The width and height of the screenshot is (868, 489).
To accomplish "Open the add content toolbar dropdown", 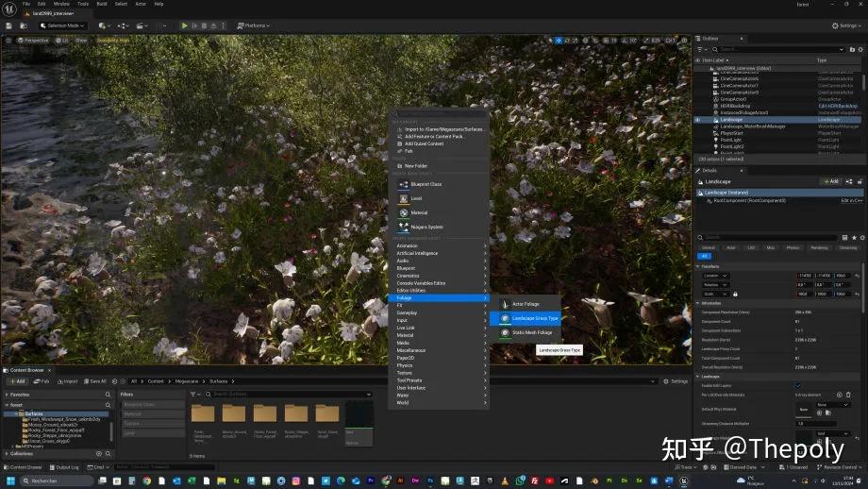I will [104, 25].
